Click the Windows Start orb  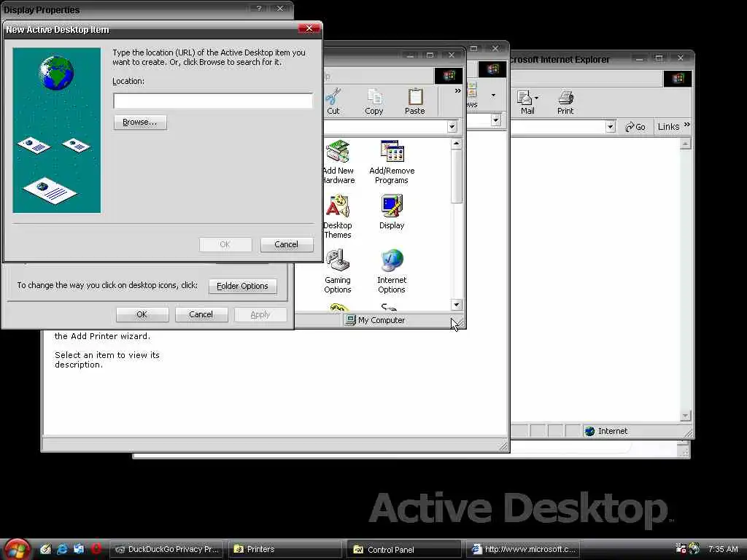point(18,549)
